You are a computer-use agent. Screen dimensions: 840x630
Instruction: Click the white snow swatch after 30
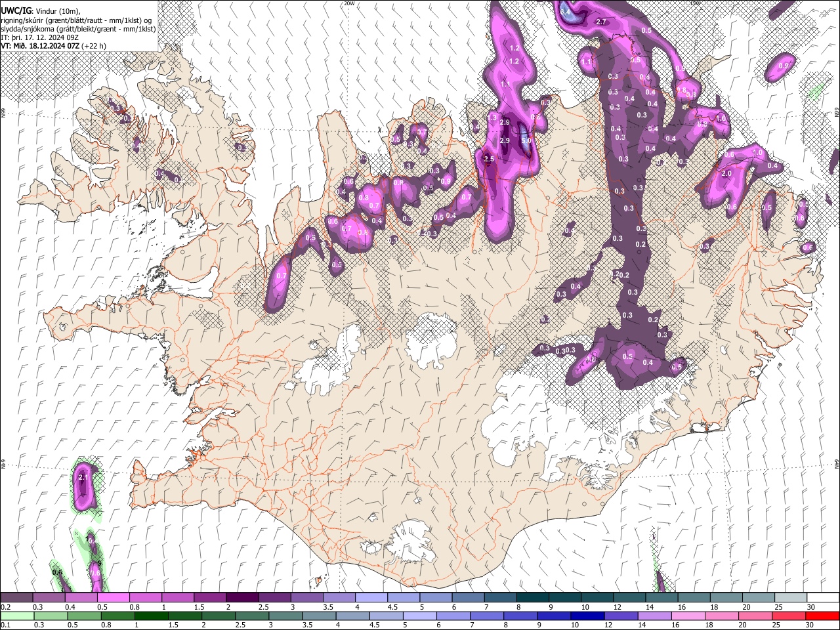tap(822, 598)
